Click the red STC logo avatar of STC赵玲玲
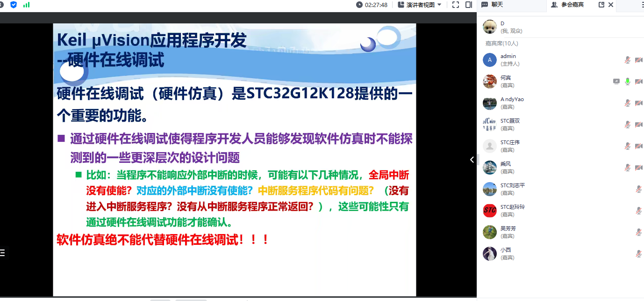The height and width of the screenshot is (301, 644). coord(489,211)
